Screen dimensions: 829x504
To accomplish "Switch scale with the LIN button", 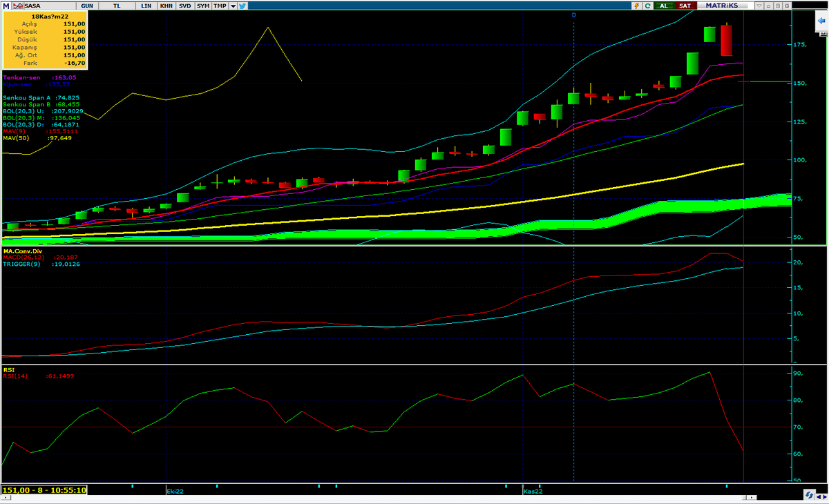I will [x=146, y=6].
